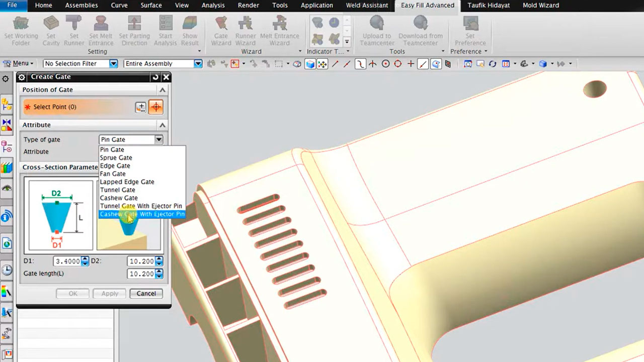Collapse the Attribute section
Screen dimensions: 644x362
162,125
